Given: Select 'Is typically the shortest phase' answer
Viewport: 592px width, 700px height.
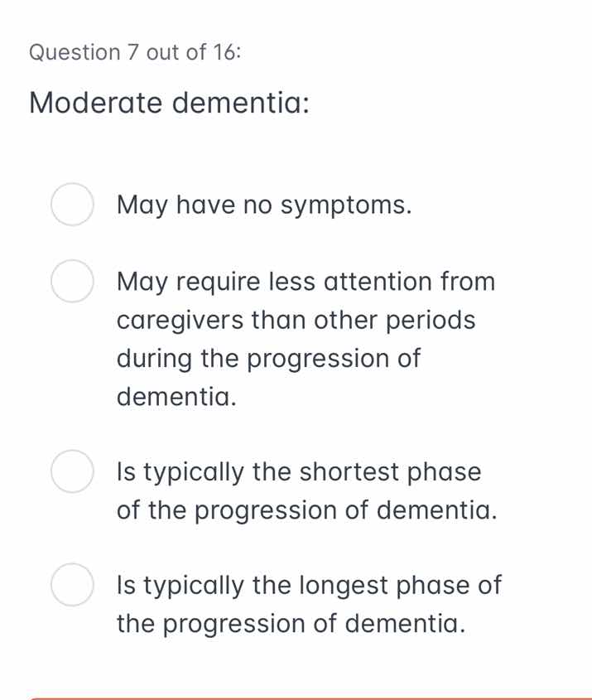Looking at the screenshot, I should click(x=72, y=472).
